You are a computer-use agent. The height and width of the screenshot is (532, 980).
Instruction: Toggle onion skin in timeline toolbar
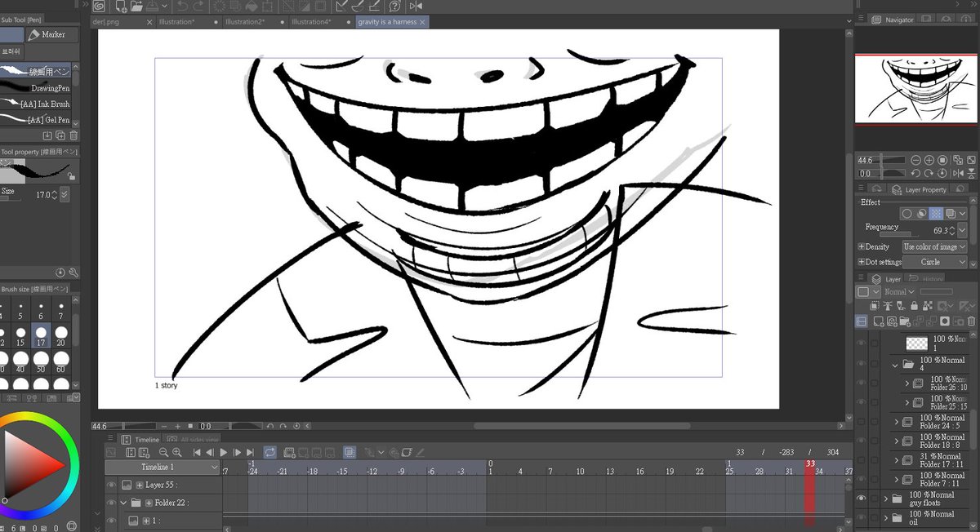tap(350, 451)
